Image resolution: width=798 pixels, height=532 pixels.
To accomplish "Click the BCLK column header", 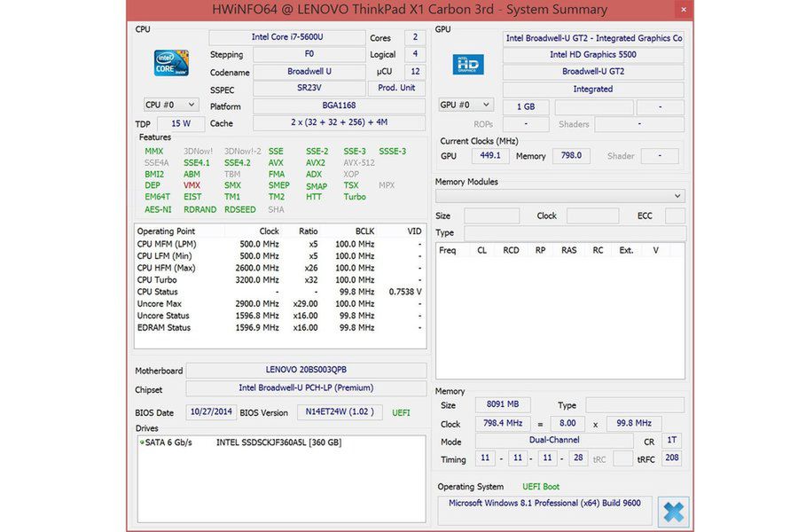I will [364, 231].
